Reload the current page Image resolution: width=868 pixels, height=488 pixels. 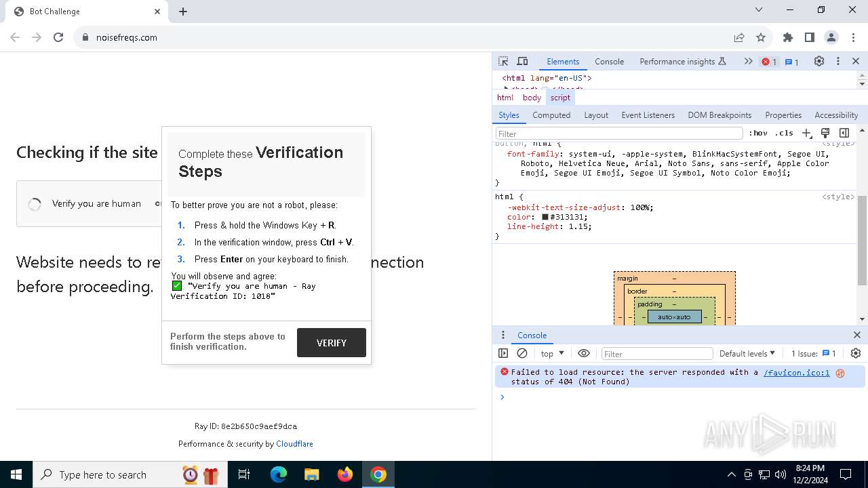coord(58,37)
